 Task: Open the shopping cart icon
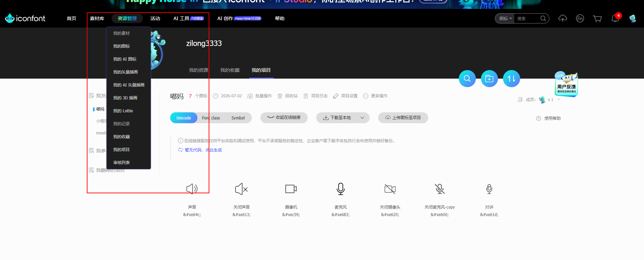coord(597,19)
